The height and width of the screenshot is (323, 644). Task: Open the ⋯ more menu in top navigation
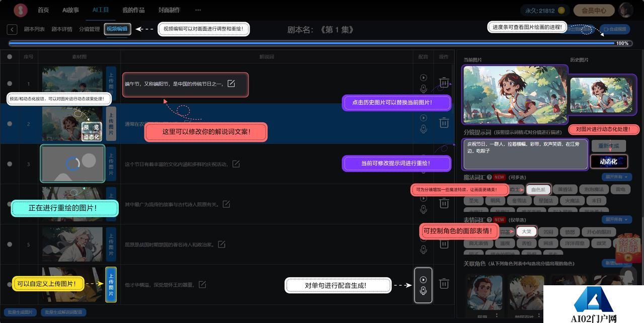click(x=198, y=10)
